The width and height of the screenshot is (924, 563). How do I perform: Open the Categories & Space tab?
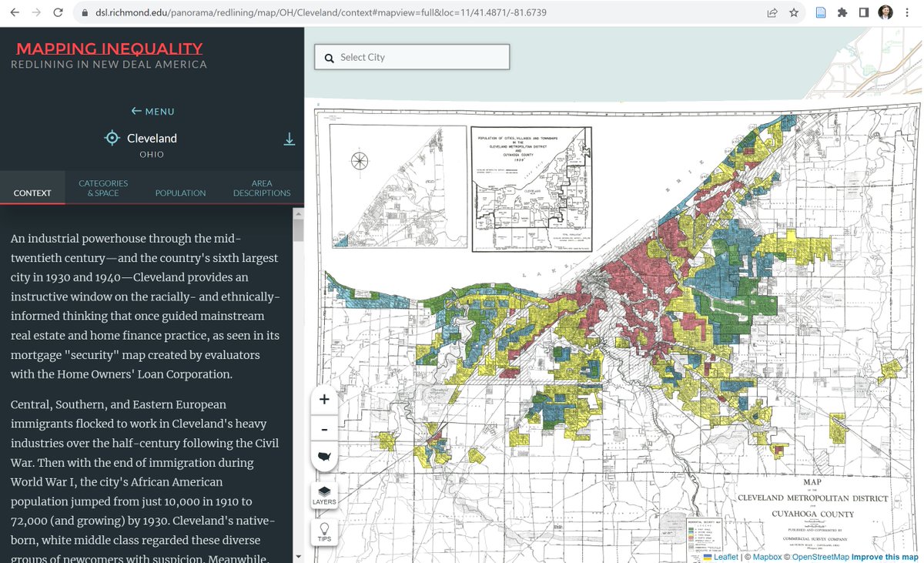(x=103, y=188)
